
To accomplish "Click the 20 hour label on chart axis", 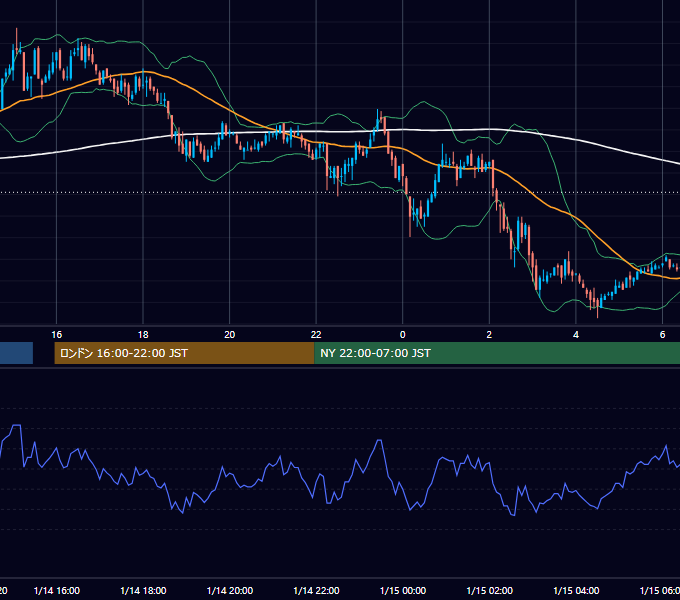I will (x=229, y=335).
